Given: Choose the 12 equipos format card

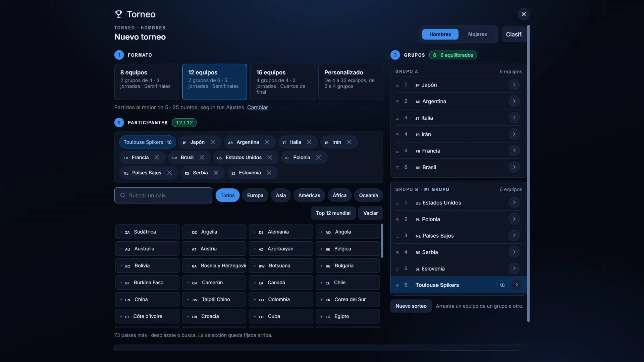Looking at the screenshot, I should 215,82.
